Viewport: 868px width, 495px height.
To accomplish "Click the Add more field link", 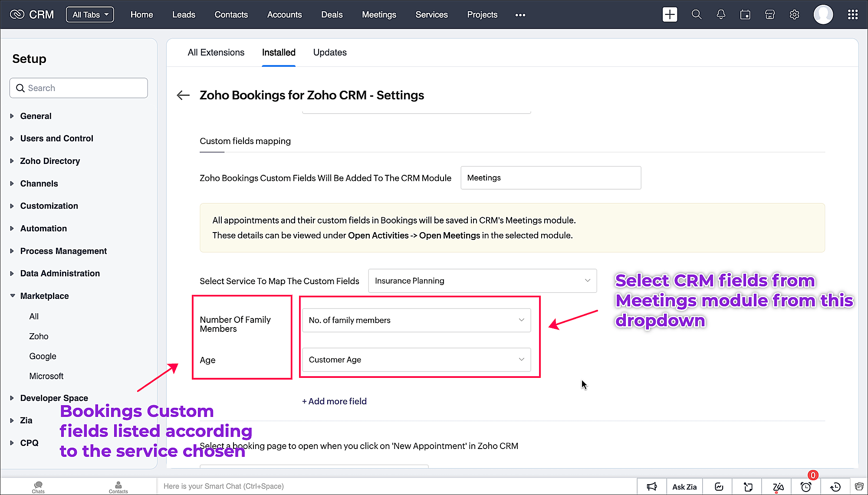I will point(334,401).
